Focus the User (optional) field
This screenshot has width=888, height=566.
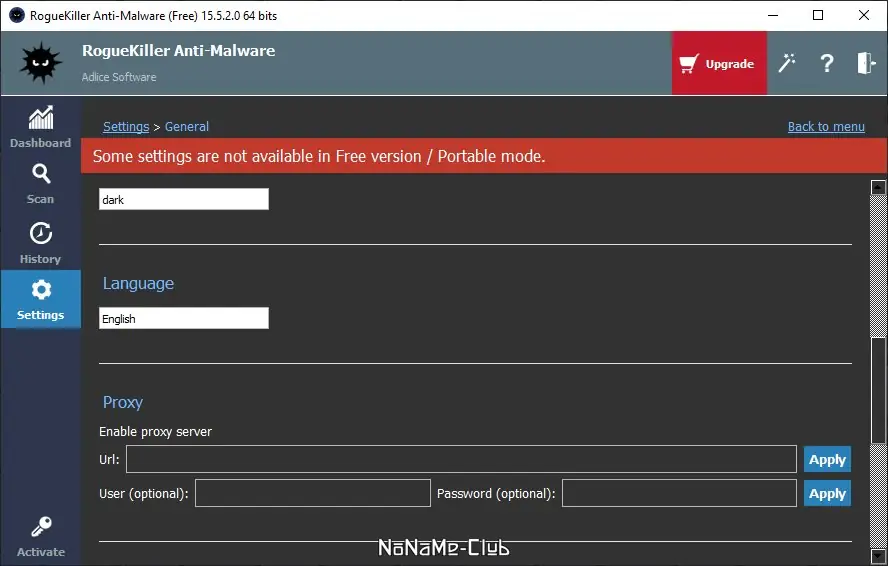pos(313,493)
